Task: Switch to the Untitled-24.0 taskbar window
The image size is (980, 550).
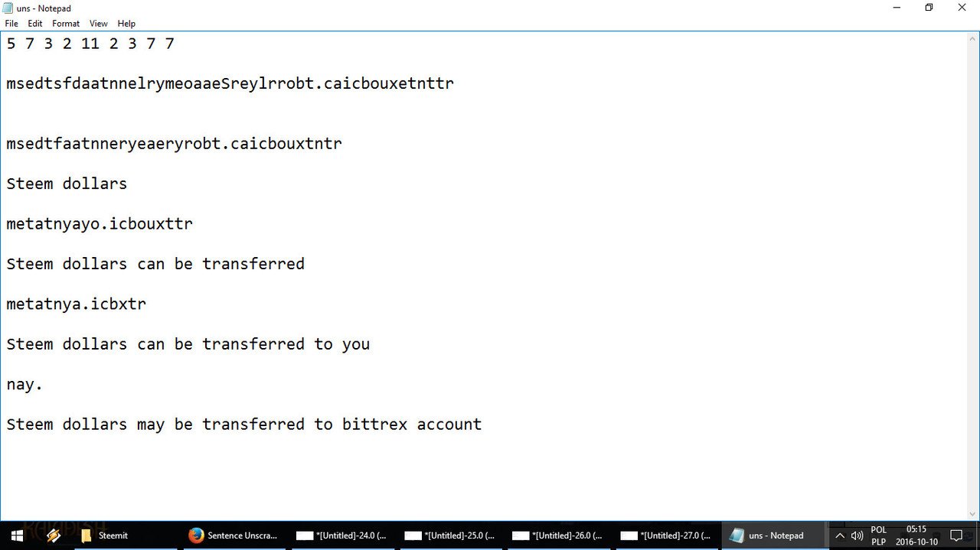Action: (x=341, y=535)
